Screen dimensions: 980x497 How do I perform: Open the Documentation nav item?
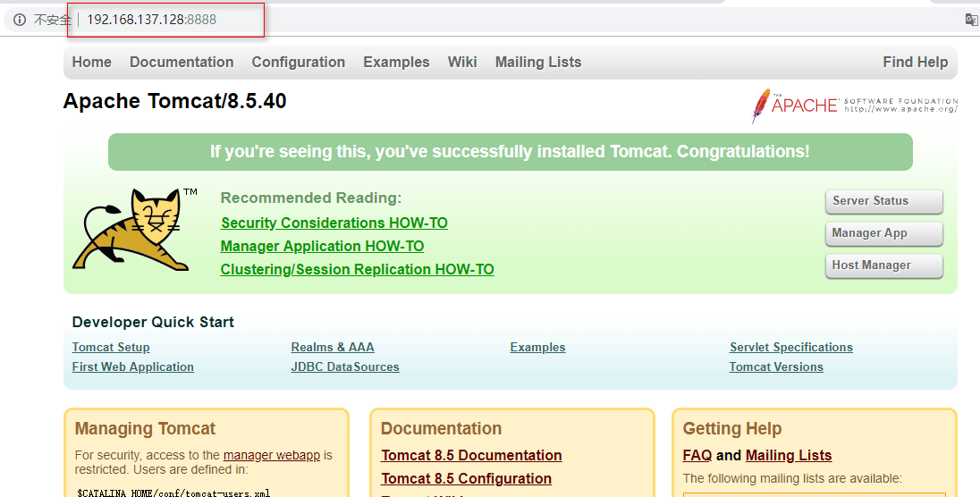click(x=182, y=62)
